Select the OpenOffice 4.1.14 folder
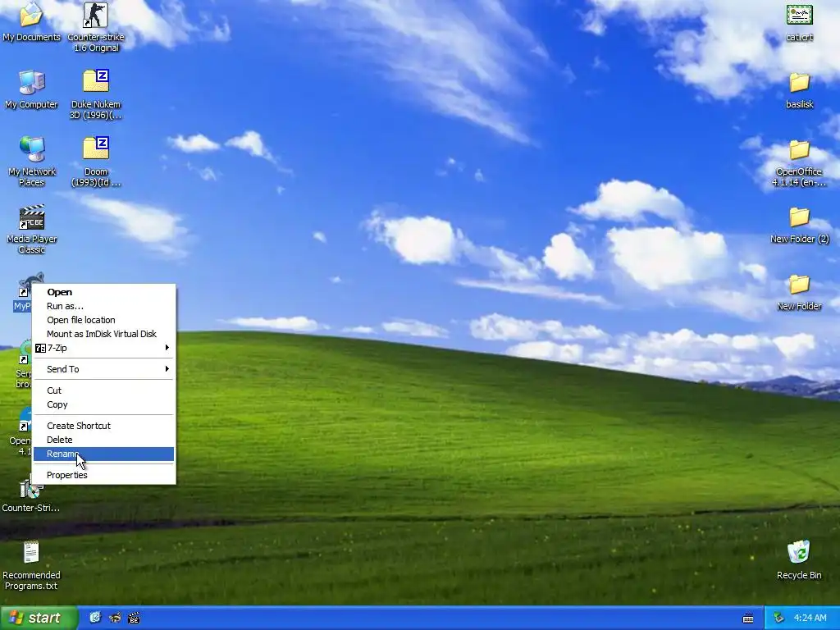This screenshot has width=840, height=630. (799, 163)
